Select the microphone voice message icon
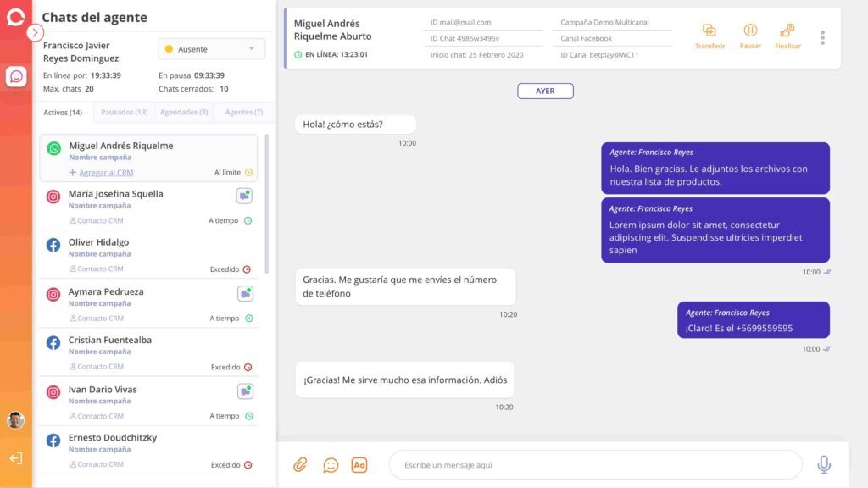 [823, 464]
